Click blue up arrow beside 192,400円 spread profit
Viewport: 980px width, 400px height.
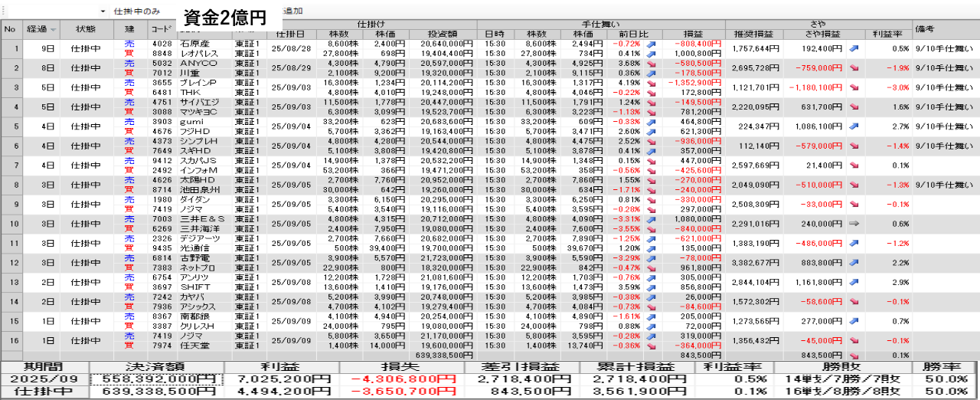[x=854, y=48]
